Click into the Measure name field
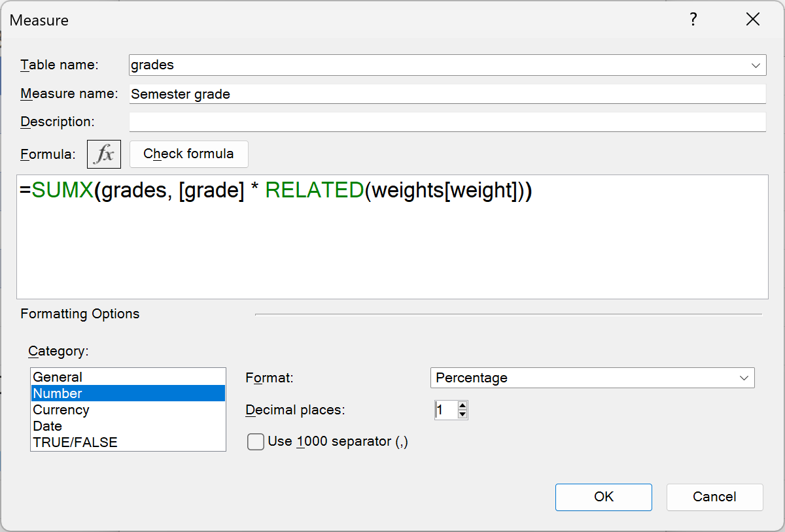This screenshot has width=785, height=532. coord(447,94)
